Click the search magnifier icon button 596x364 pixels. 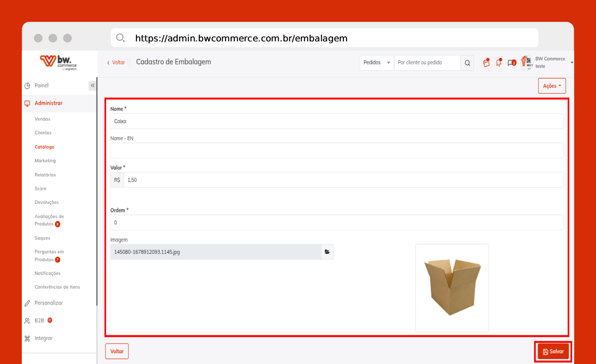467,63
